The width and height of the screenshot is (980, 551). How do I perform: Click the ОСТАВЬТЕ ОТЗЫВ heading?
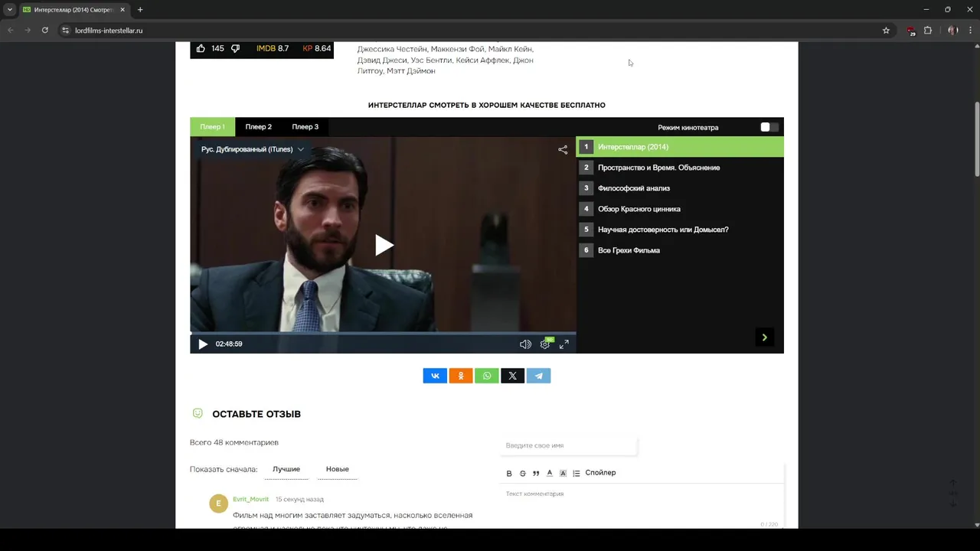256,414
